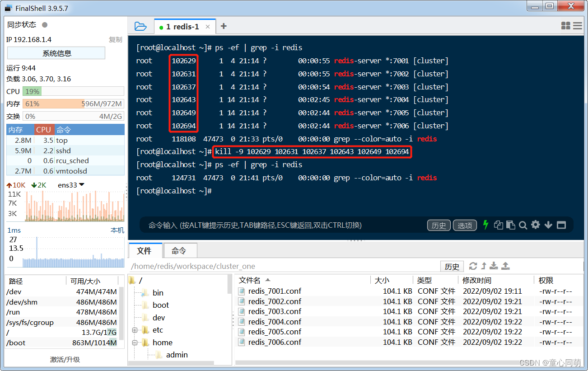The width and height of the screenshot is (588, 371).
Task: Select file redis_7002.conf
Action: coord(275,301)
